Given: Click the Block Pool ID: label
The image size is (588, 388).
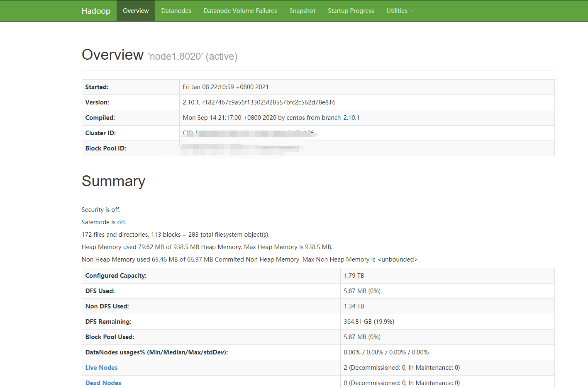Looking at the screenshot, I should click(x=105, y=148).
